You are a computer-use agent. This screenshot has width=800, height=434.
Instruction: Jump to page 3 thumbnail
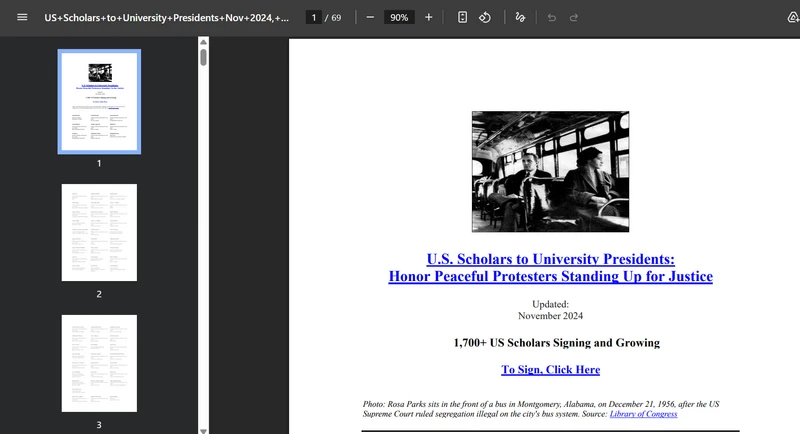click(99, 363)
